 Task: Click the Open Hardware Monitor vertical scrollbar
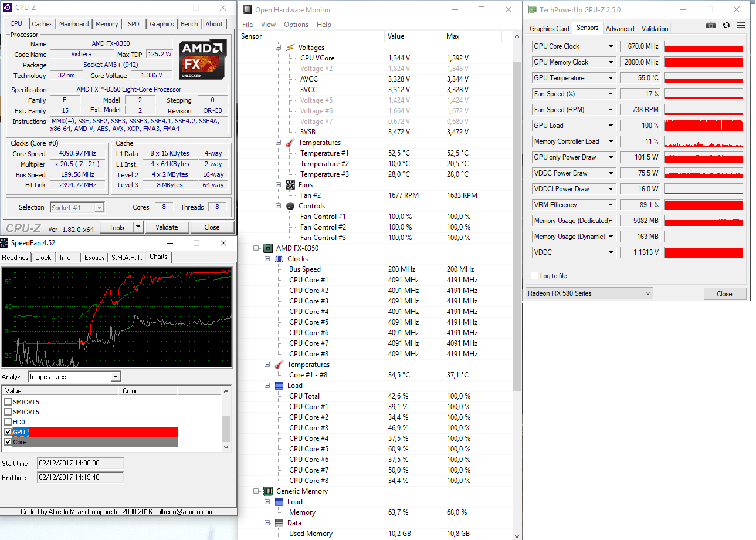tap(517, 226)
